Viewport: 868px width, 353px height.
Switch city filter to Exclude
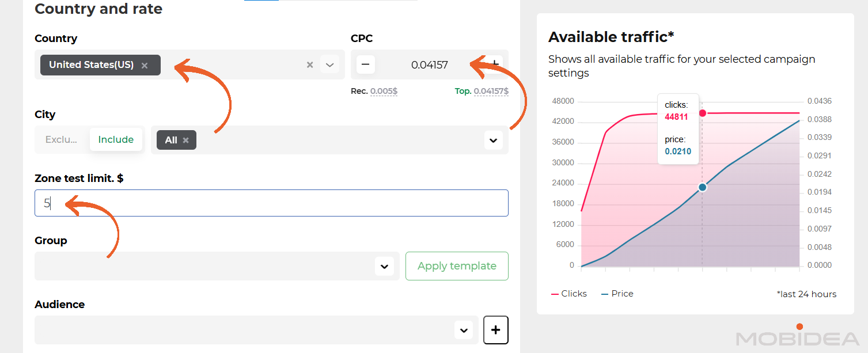coord(61,139)
